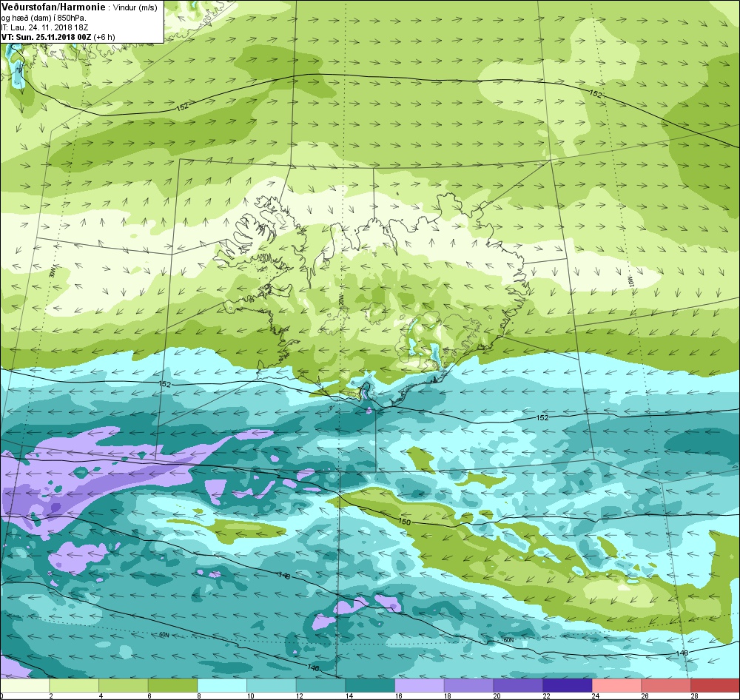Select the red above-28 m/s legend swatch
This screenshot has height=700, width=740.
click(715, 685)
